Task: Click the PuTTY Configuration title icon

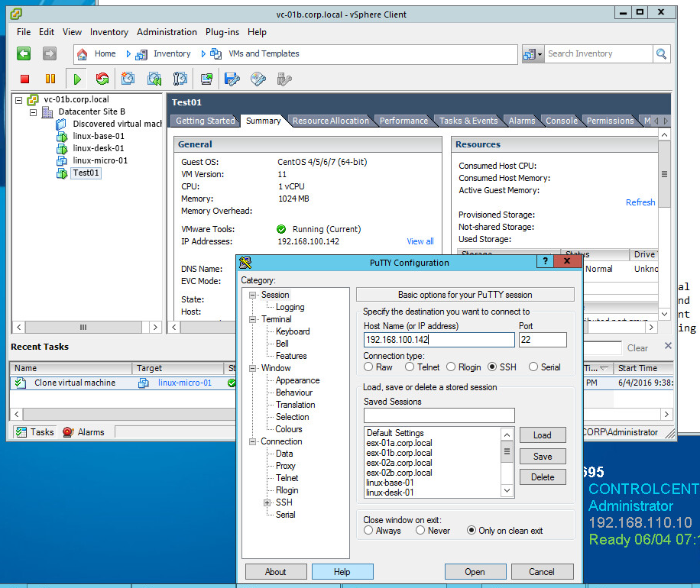Action: [245, 263]
